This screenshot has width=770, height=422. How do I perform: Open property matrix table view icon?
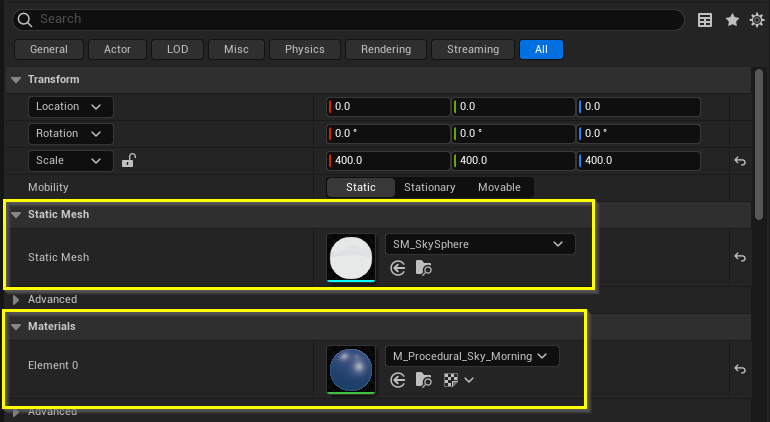coord(705,20)
